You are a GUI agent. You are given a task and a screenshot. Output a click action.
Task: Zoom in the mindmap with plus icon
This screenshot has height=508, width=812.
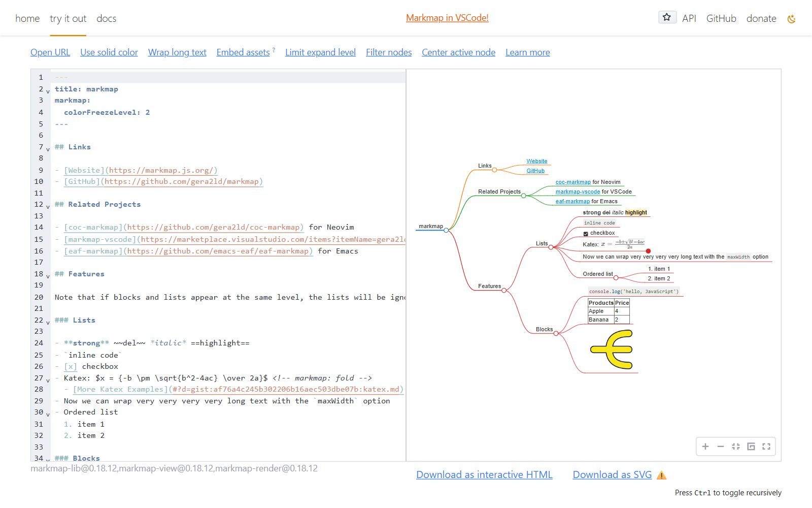click(705, 447)
